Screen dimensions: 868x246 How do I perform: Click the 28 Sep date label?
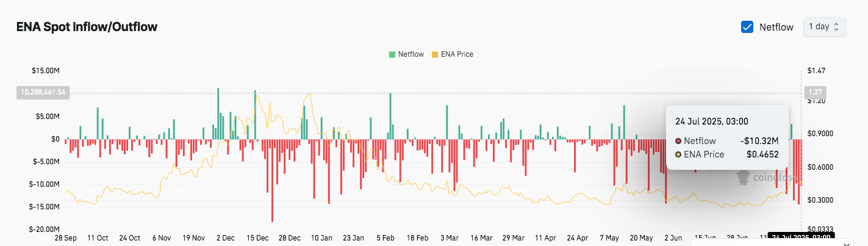[66, 237]
